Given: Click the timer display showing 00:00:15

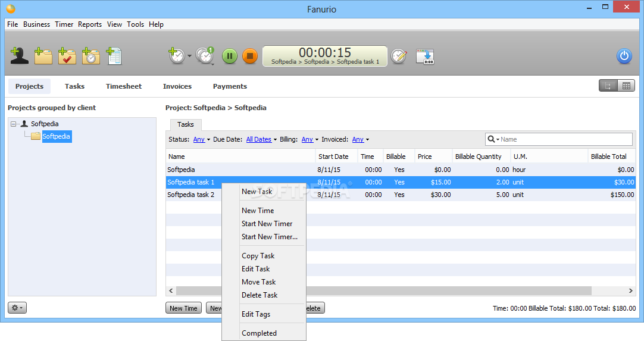Looking at the screenshot, I should (325, 56).
